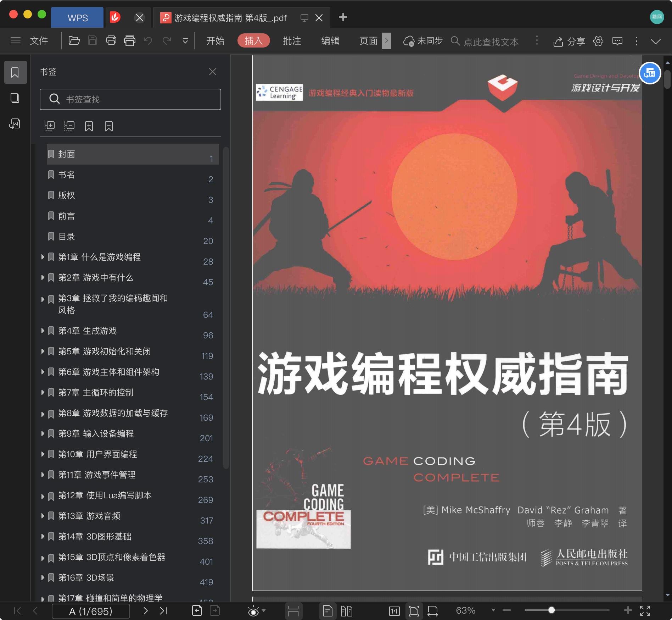The image size is (672, 620).
Task: Click the undo arrow icon
Action: (x=148, y=40)
